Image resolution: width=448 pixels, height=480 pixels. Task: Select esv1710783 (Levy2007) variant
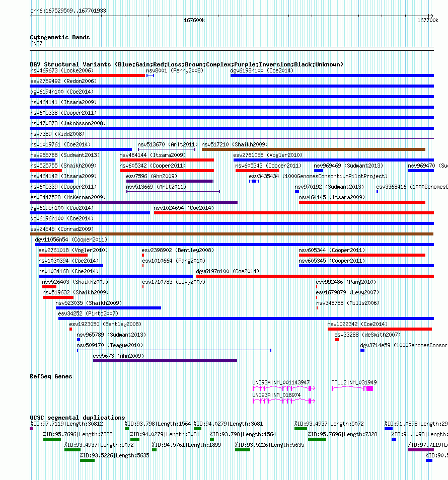pyautogui.click(x=143, y=286)
